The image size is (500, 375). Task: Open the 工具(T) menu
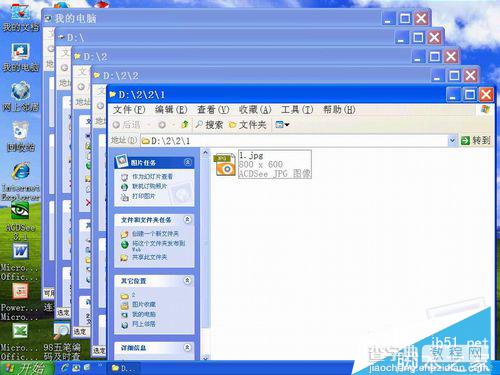pyautogui.click(x=297, y=109)
